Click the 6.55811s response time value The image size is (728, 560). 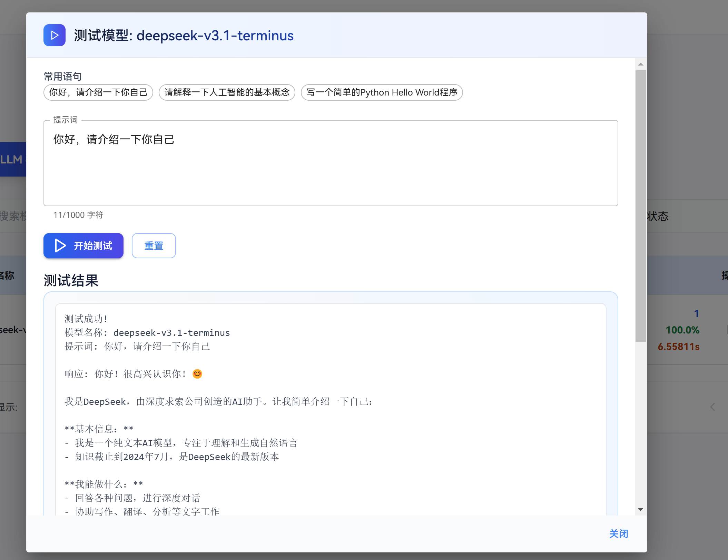click(678, 347)
